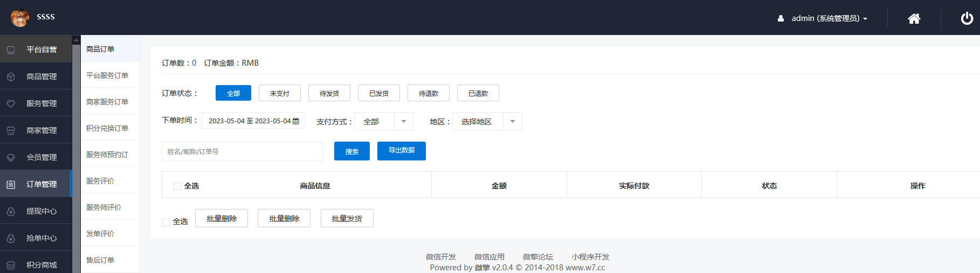
Task: Select 商家服务订单 submenu item
Action: click(x=111, y=101)
